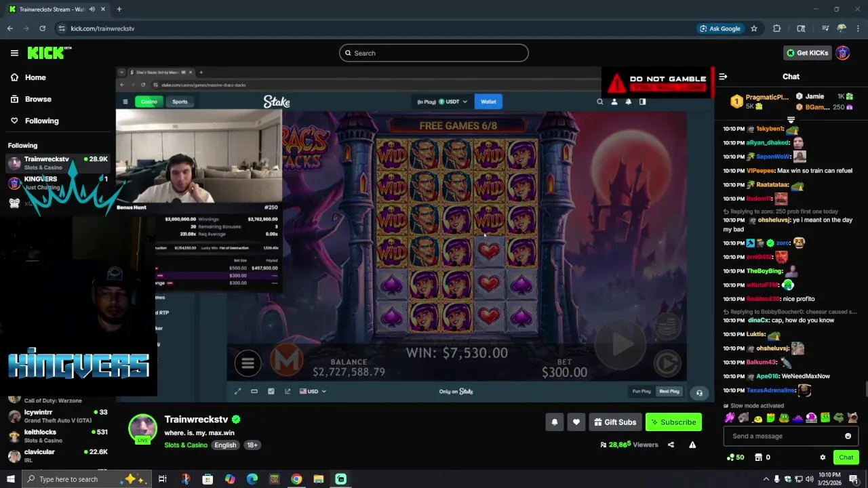
Task: Open the channel shop icon showing 0
Action: click(x=762, y=457)
